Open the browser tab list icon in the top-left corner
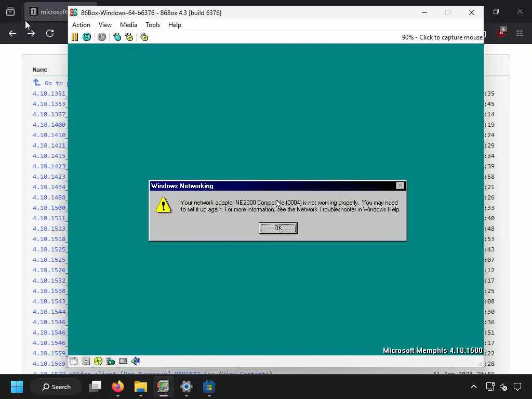532x399 pixels. [10, 12]
